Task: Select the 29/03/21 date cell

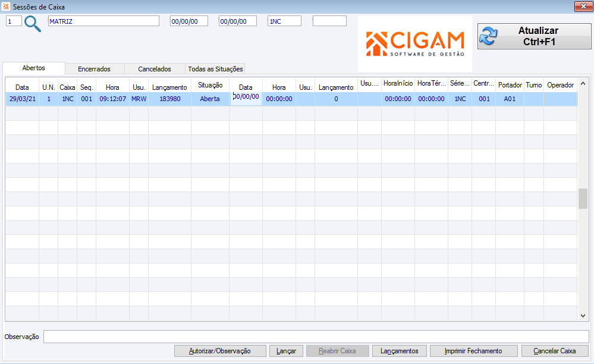Action: [x=23, y=99]
